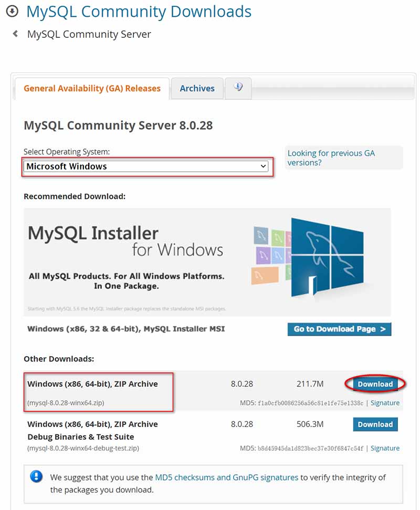
Task: Click the blue info icon in the suggestion box
Action: (x=36, y=476)
